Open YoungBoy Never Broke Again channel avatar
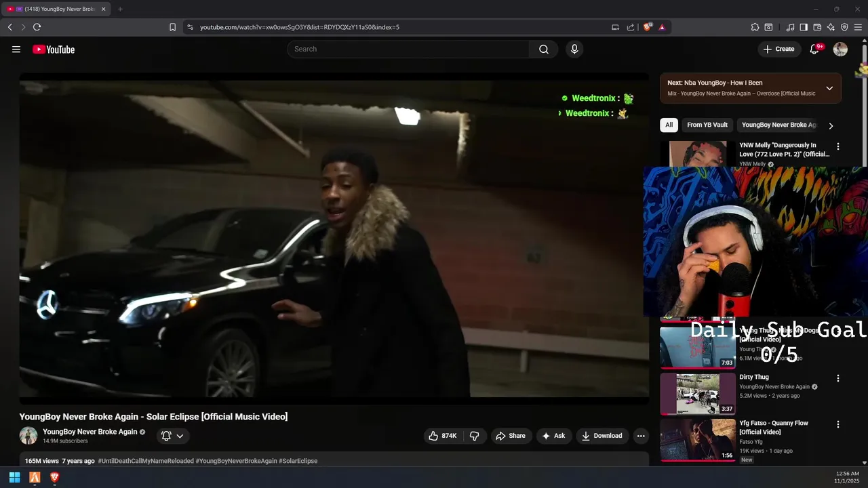 coord(28,436)
